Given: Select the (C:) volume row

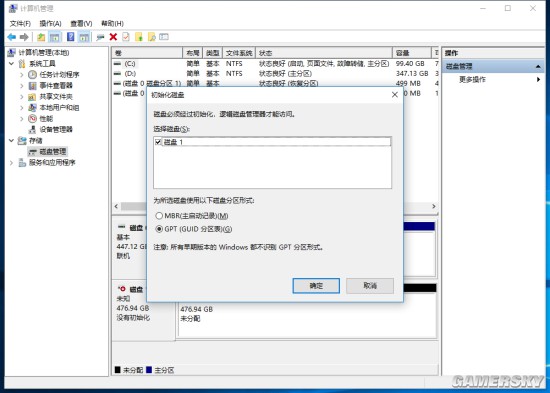Looking at the screenshot, I should [275, 64].
